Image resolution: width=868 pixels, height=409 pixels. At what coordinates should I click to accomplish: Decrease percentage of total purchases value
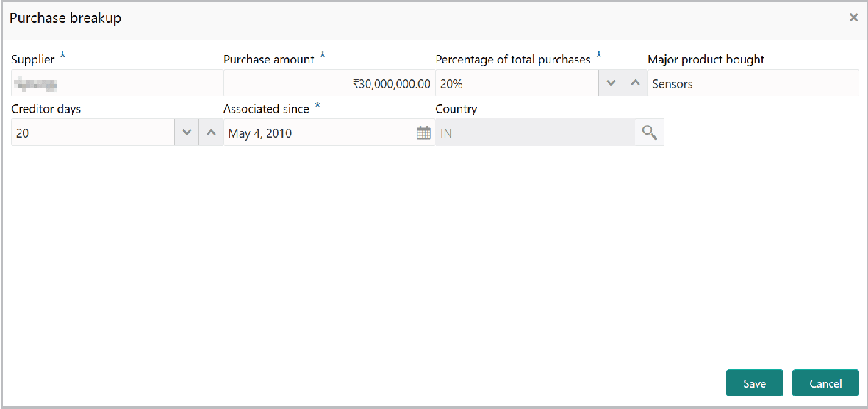611,83
